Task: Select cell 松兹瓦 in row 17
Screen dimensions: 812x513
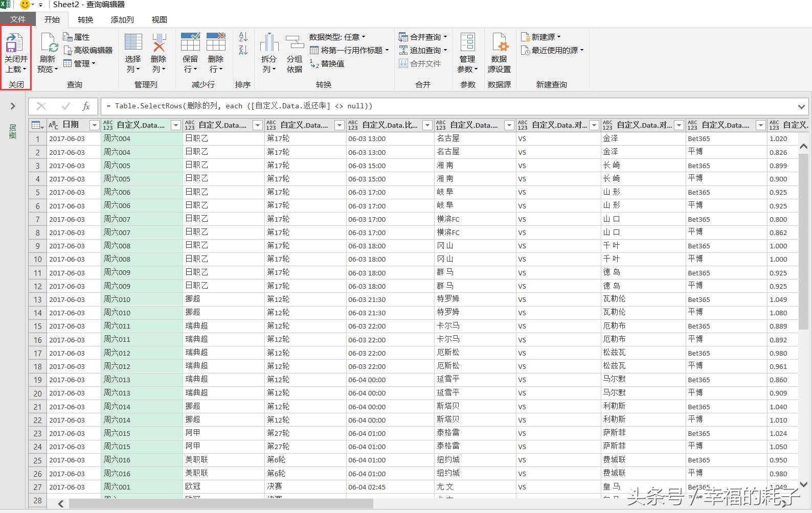Action: 643,353
